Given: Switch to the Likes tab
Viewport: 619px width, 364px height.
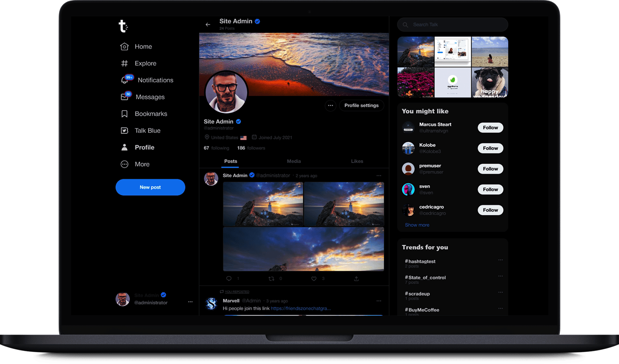Looking at the screenshot, I should (357, 161).
